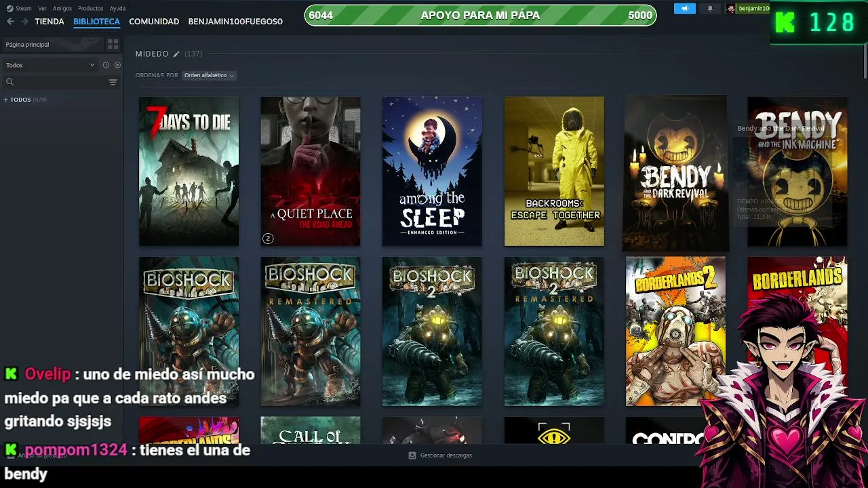Select the yellow eye logo game cover
Viewport: 868px width, 488px height.
[x=554, y=430]
